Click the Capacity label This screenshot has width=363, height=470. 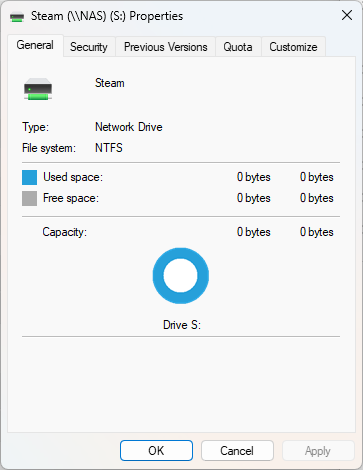pyautogui.click(x=64, y=232)
